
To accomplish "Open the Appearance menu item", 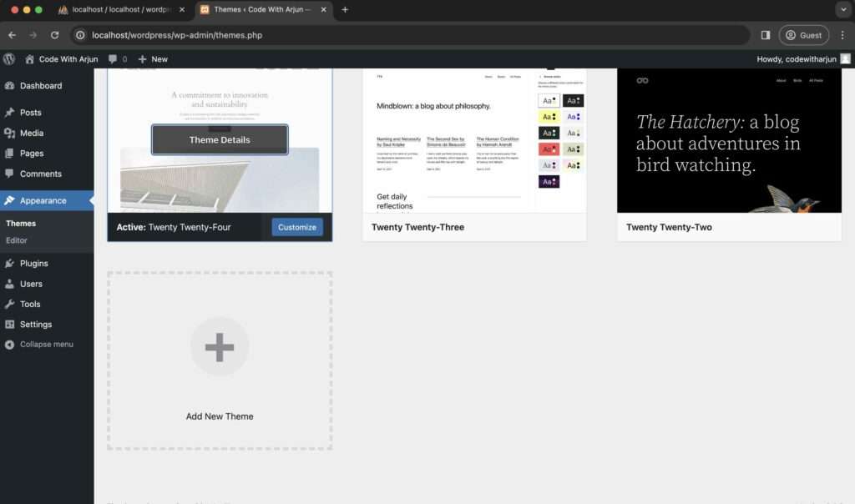I will coord(47,200).
